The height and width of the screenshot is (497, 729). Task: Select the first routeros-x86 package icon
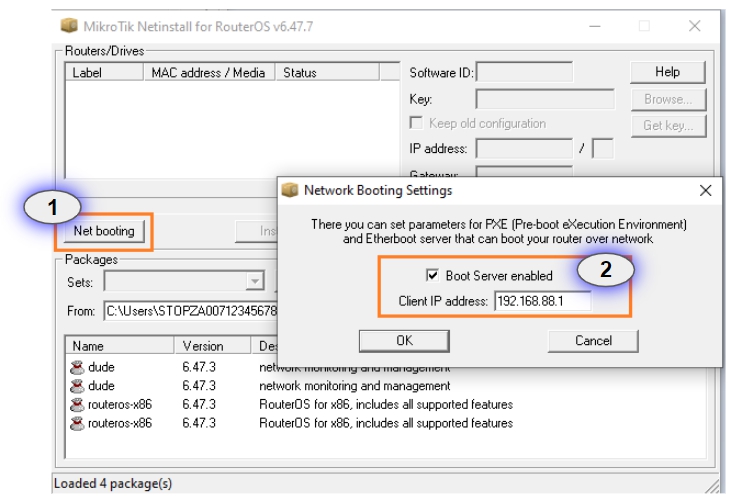(x=77, y=404)
